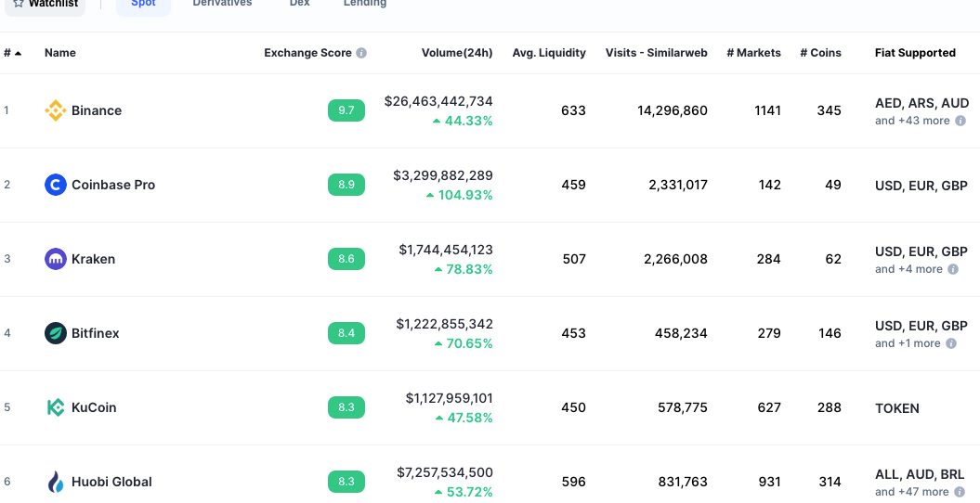Viewport: 980px width, 503px height.
Task: Switch to the Spot tab
Action: (x=143, y=3)
